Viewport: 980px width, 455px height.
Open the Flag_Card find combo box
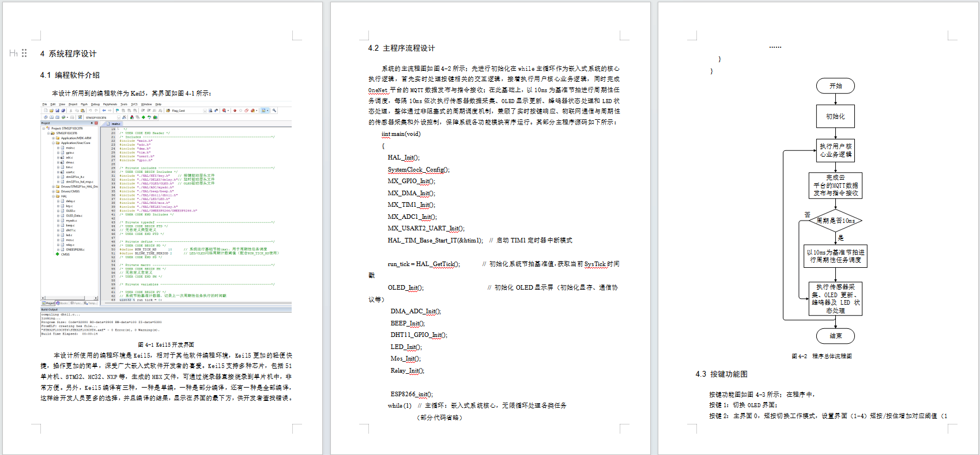click(x=189, y=111)
